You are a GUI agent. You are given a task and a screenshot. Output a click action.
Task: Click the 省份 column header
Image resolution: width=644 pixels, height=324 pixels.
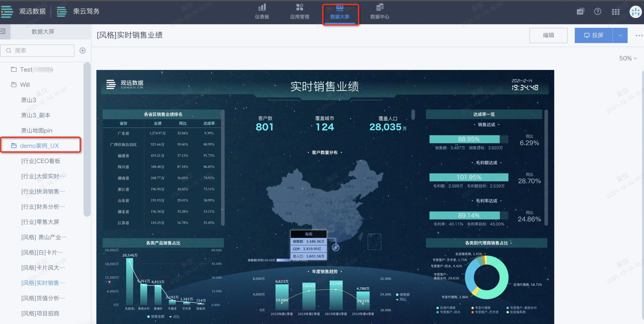[x=123, y=123]
